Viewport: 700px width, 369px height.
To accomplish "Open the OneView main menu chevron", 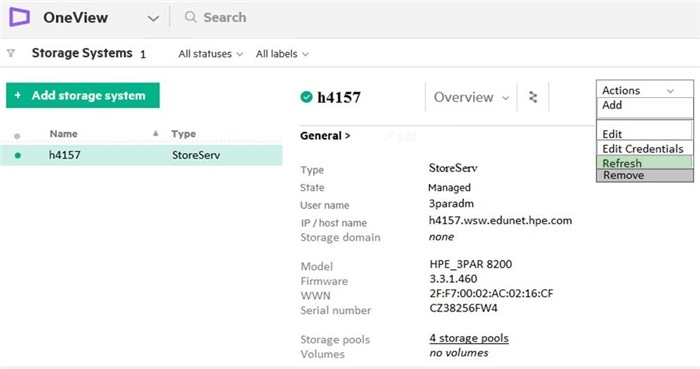I will click(x=153, y=19).
